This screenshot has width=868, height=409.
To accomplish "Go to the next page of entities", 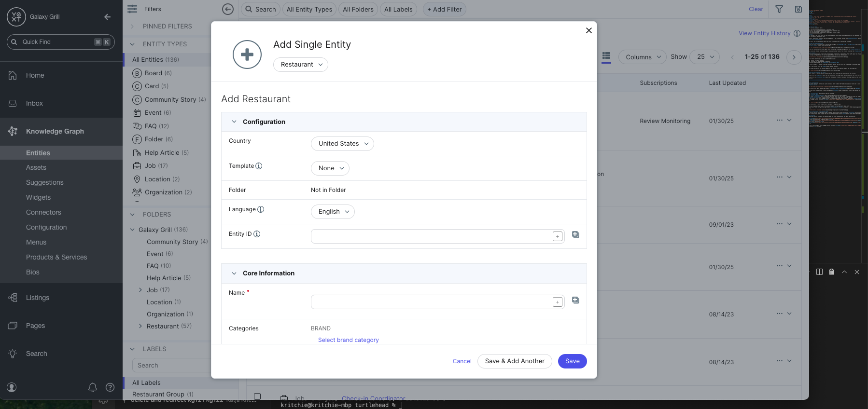I will click(794, 57).
